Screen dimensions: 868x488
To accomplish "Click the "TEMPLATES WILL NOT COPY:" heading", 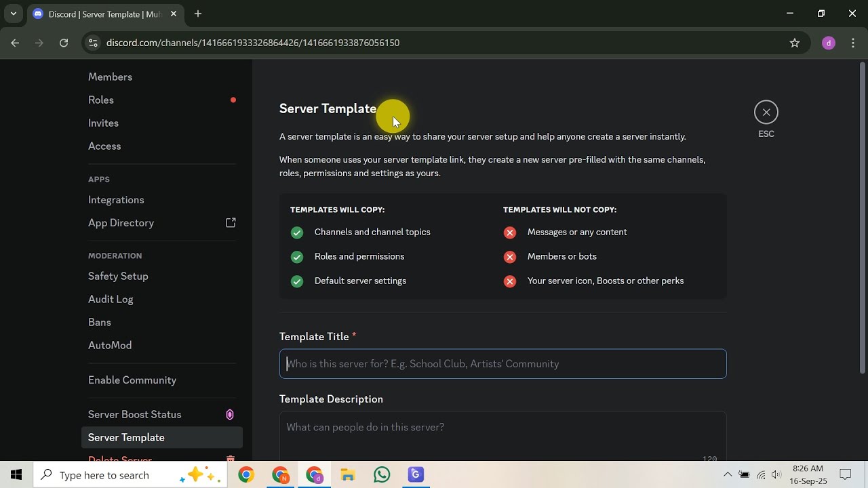I will pos(559,210).
